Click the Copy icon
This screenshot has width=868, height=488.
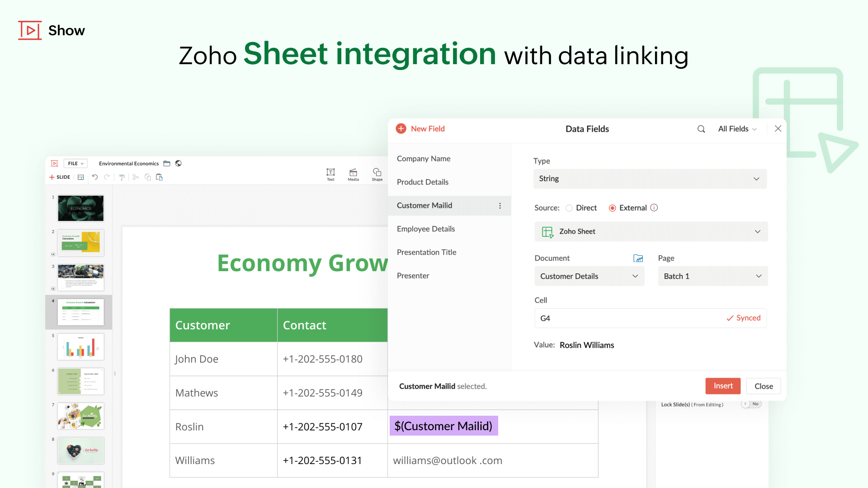tap(147, 177)
